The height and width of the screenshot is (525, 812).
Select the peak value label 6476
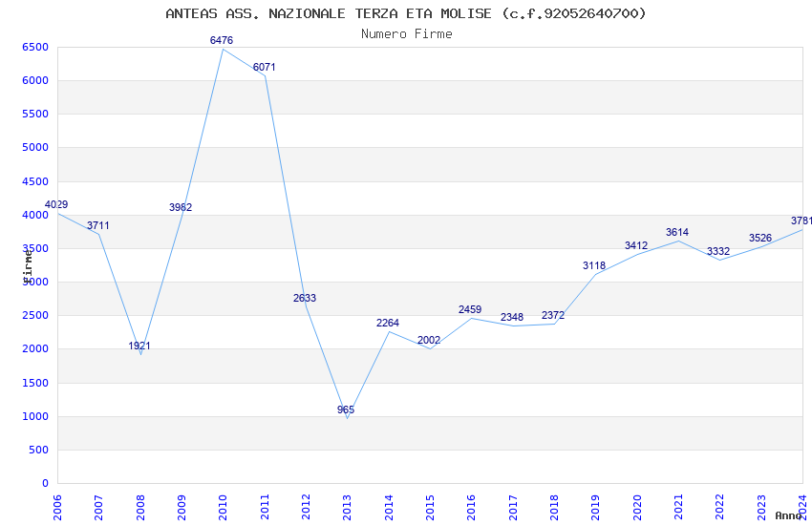pyautogui.click(x=222, y=40)
